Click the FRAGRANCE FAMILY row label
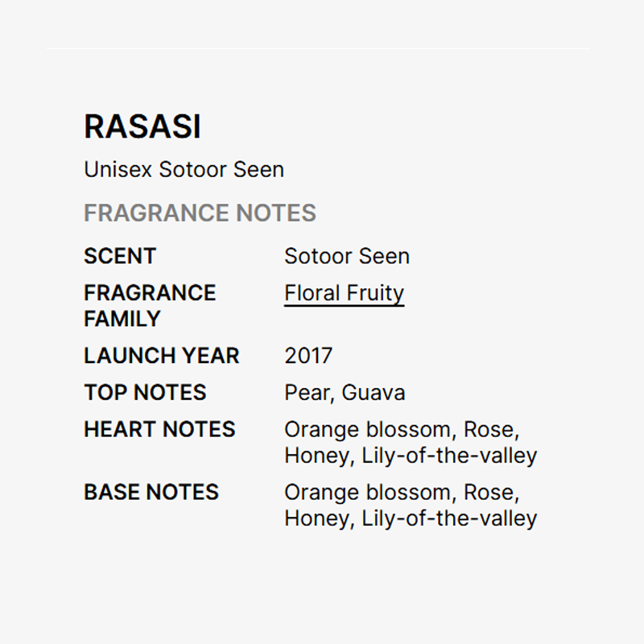Screen dimensions: 644x644 coord(150,305)
